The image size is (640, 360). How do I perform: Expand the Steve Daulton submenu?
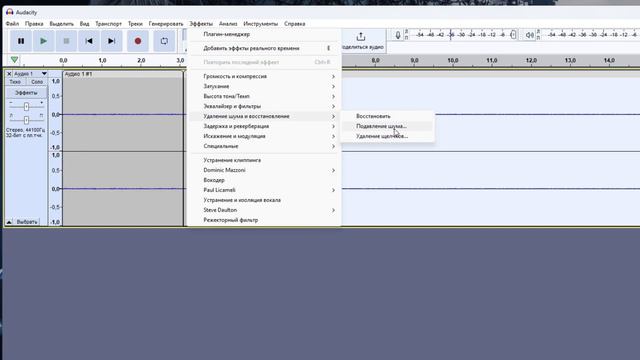[264, 210]
